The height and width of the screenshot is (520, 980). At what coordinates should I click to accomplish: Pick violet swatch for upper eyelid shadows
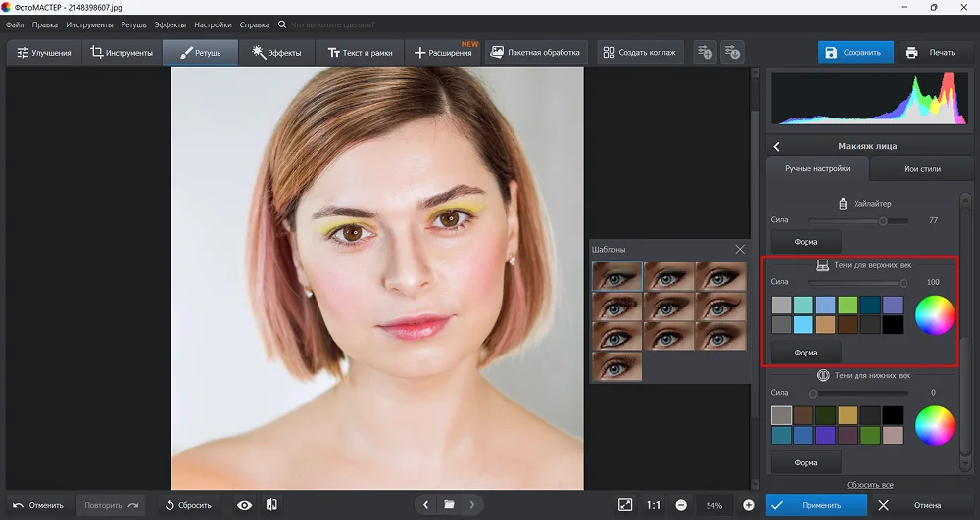[x=893, y=305]
